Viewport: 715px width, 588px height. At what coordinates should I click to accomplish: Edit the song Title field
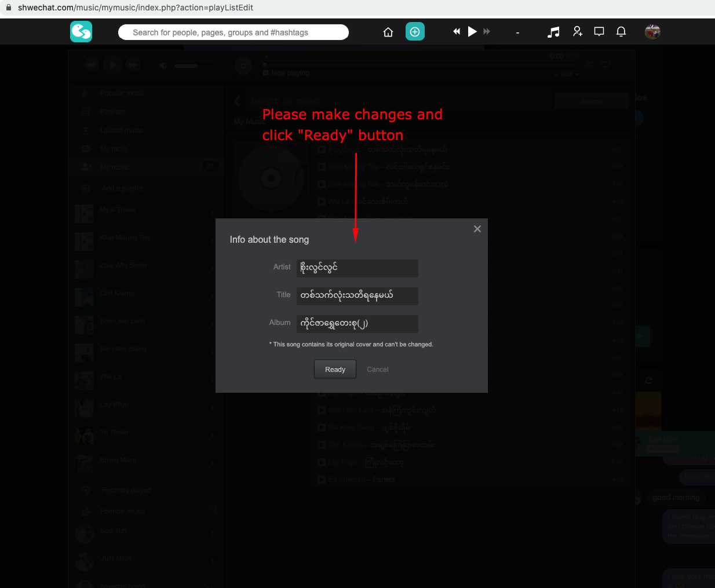pos(357,296)
